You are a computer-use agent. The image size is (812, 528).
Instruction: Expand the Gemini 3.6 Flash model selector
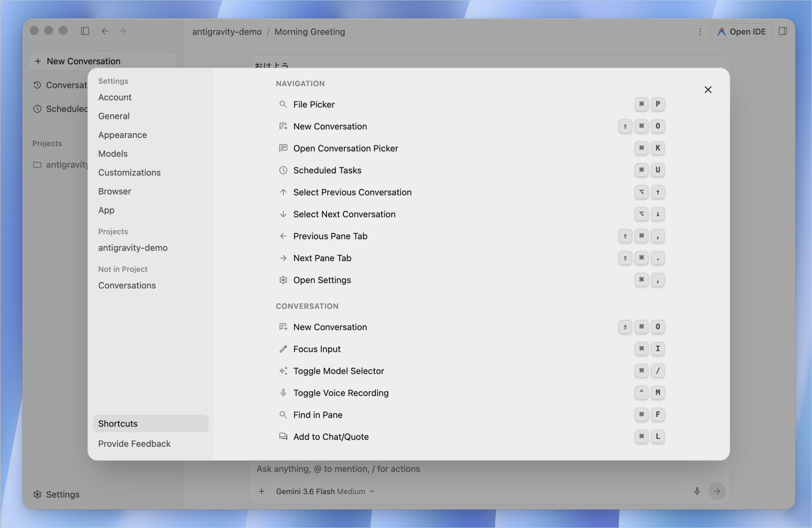pyautogui.click(x=325, y=491)
